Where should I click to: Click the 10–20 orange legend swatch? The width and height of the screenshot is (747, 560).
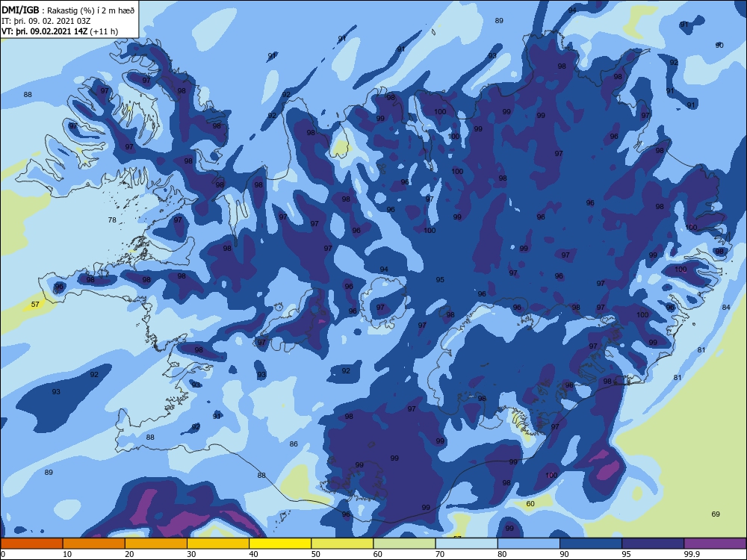94,544
